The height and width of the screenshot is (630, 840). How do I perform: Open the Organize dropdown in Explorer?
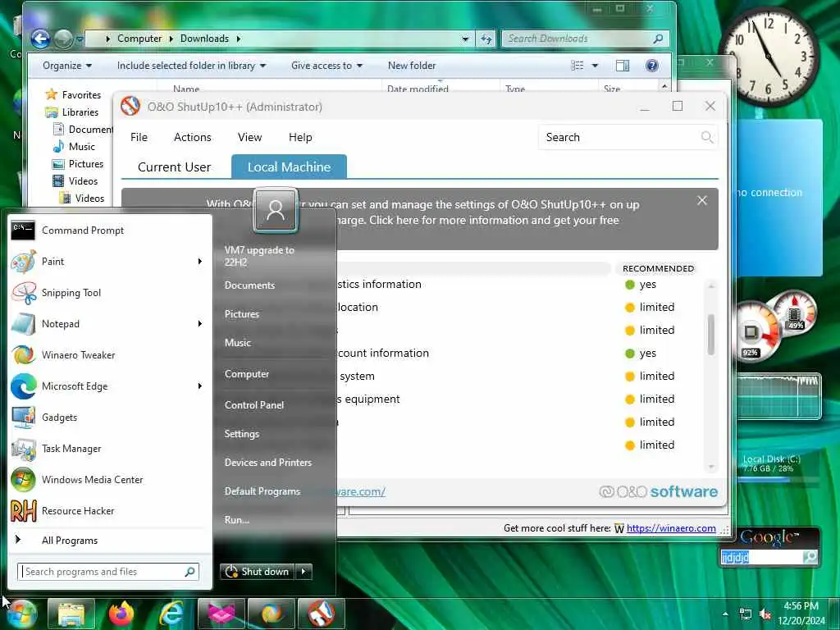click(x=67, y=66)
